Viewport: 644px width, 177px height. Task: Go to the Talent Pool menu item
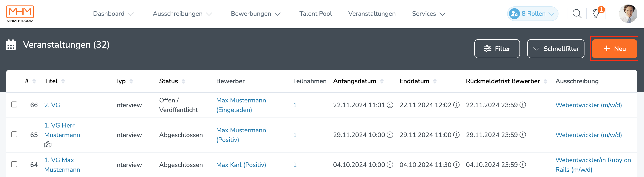tap(315, 14)
